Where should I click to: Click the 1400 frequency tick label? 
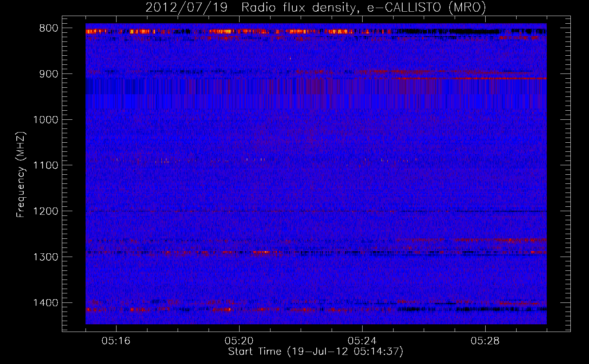click(x=46, y=303)
